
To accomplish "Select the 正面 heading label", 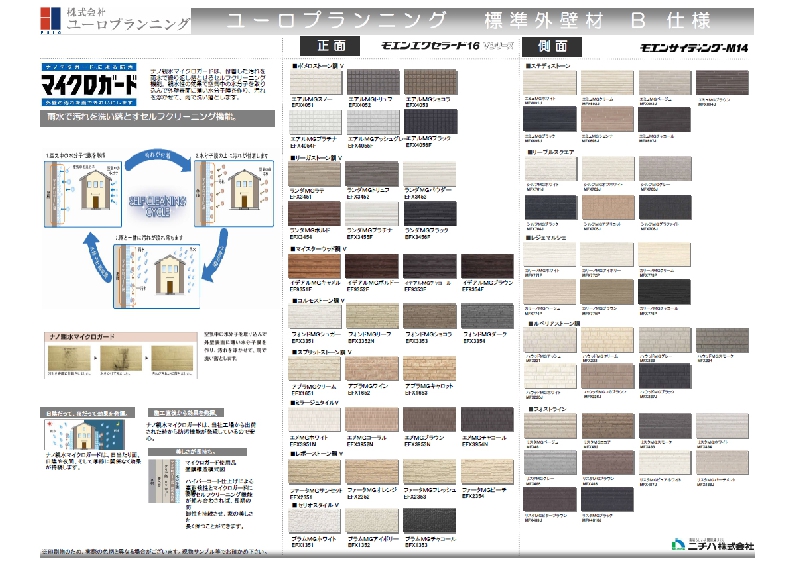I will pyautogui.click(x=330, y=46).
